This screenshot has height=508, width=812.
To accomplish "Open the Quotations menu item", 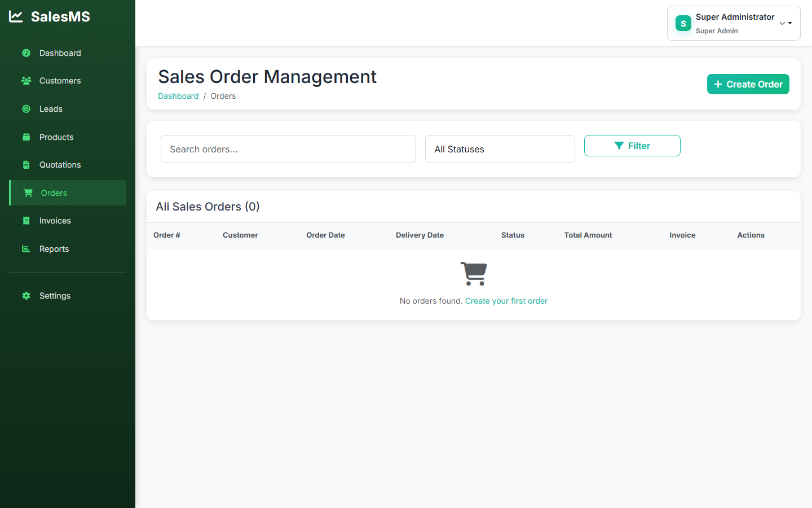I will click(68, 165).
